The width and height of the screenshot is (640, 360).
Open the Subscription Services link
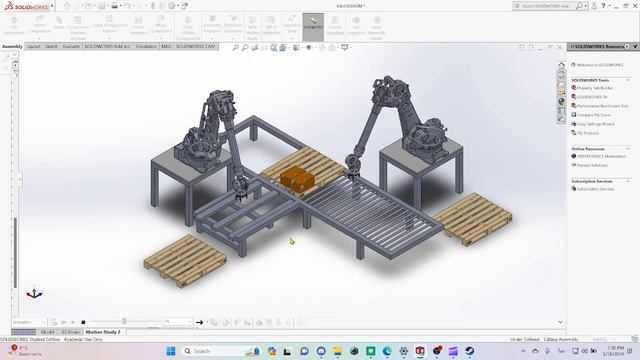tap(595, 189)
